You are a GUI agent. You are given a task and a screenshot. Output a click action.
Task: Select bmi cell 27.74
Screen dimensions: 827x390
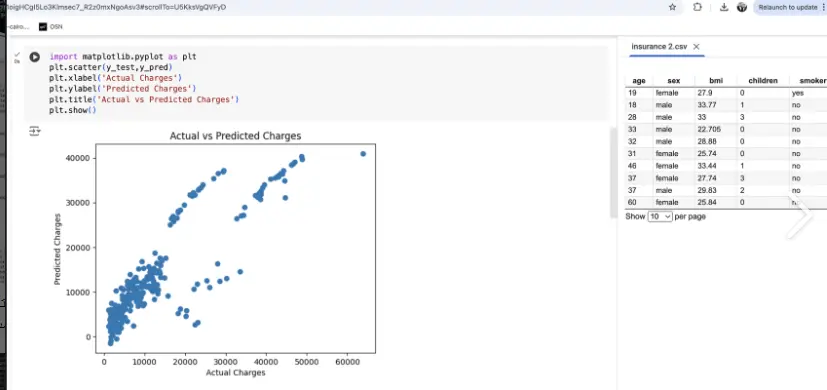tap(716, 178)
